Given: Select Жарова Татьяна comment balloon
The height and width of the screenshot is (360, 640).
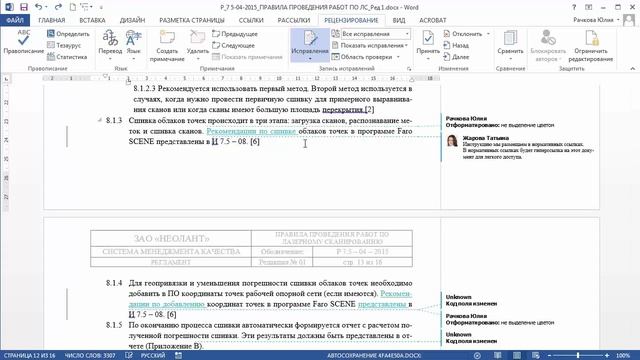Looking at the screenshot, I should (520, 147).
